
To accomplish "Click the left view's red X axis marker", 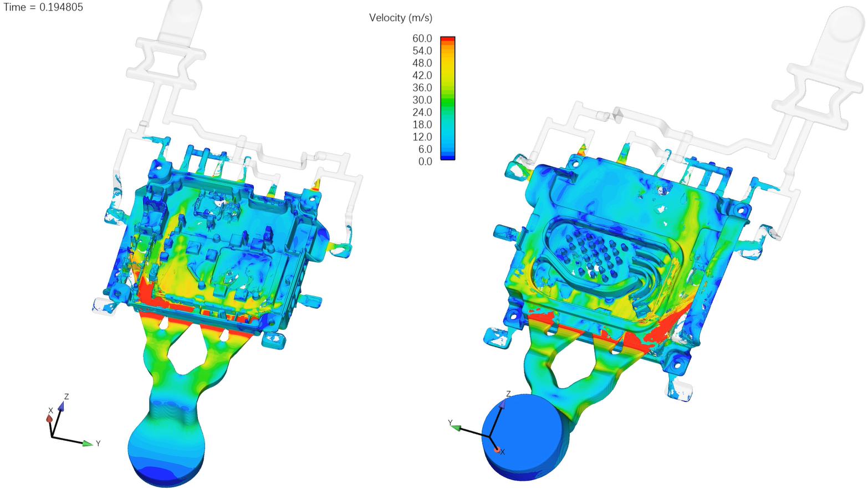I will coord(49,419).
